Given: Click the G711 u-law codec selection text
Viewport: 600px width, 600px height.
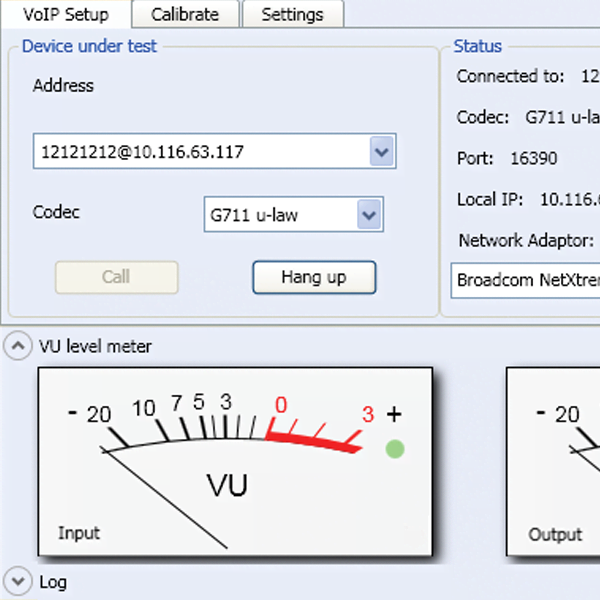Looking at the screenshot, I should coord(278,214).
